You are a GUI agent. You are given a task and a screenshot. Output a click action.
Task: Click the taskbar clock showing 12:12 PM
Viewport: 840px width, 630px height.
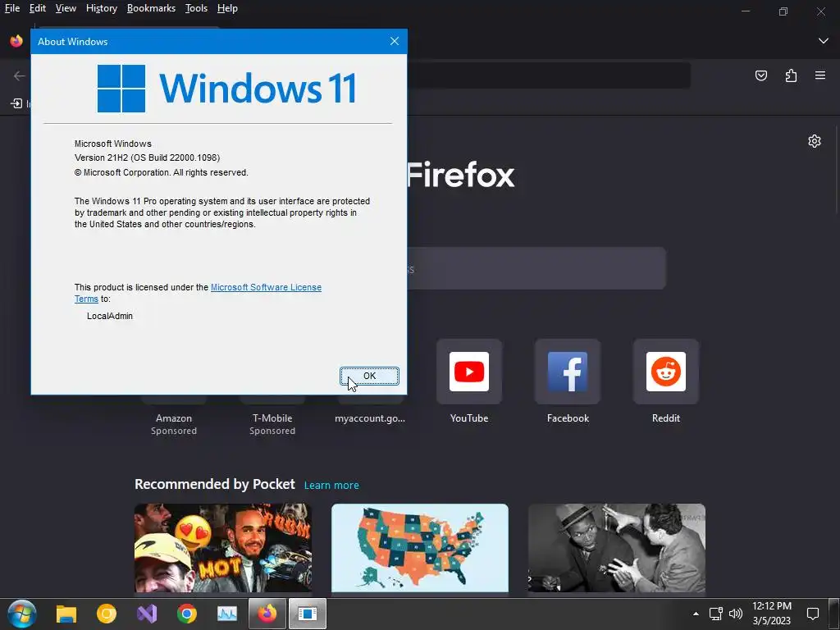click(x=772, y=614)
